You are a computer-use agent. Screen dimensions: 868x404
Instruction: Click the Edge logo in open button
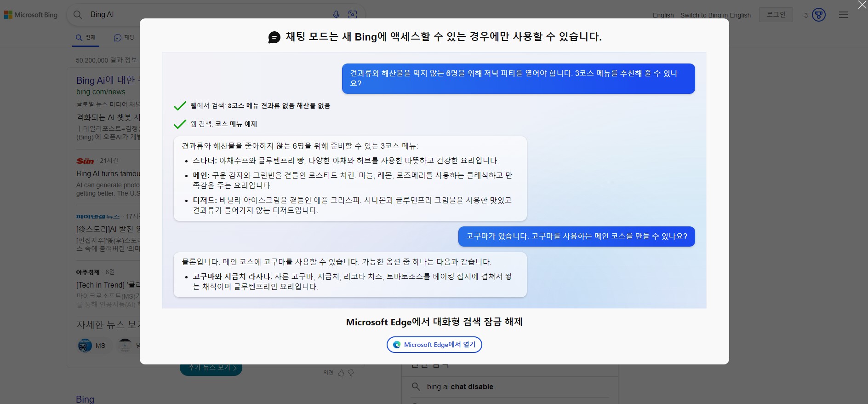click(x=397, y=345)
